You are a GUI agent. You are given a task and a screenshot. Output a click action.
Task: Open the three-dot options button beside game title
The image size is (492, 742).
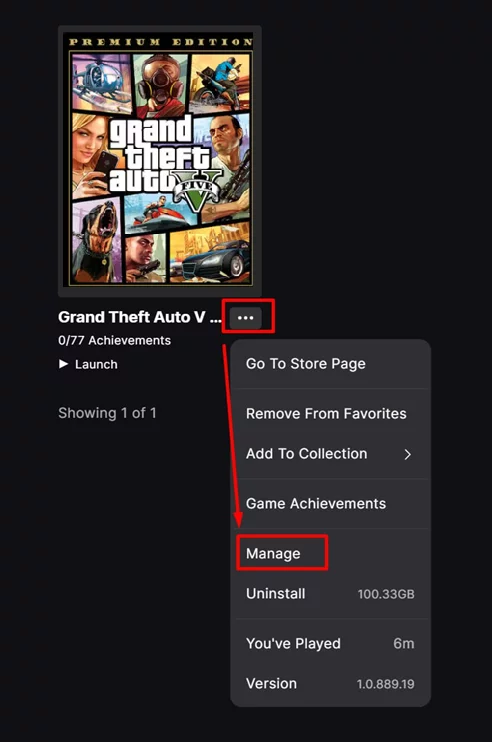pos(246,318)
